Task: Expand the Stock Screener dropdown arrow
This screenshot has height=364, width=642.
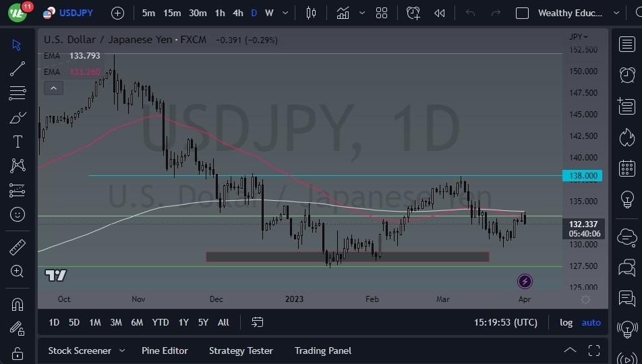Action: click(122, 351)
